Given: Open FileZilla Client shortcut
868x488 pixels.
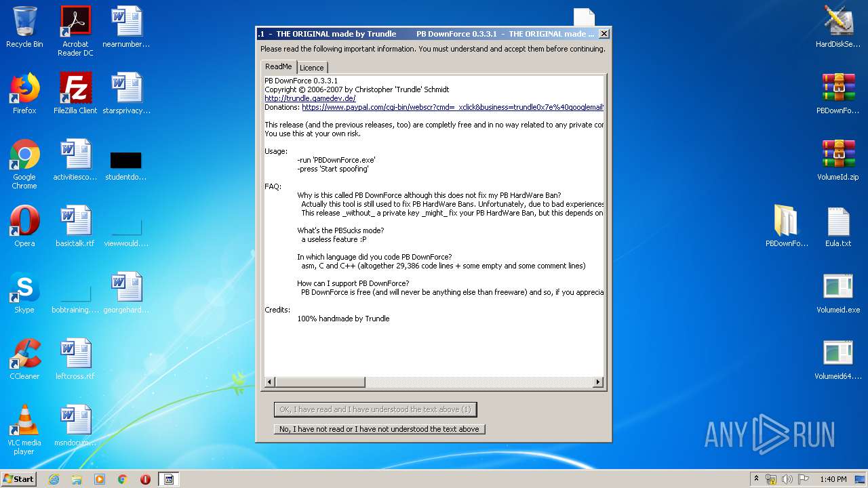Looking at the screenshot, I should [x=75, y=94].
